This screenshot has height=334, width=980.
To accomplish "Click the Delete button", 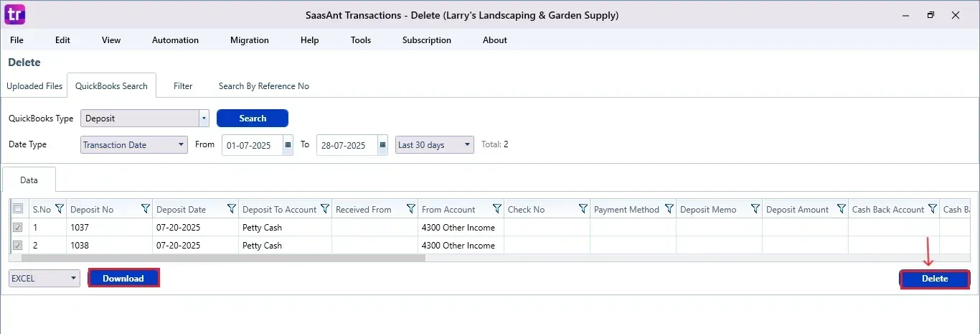I will pyautogui.click(x=934, y=279).
